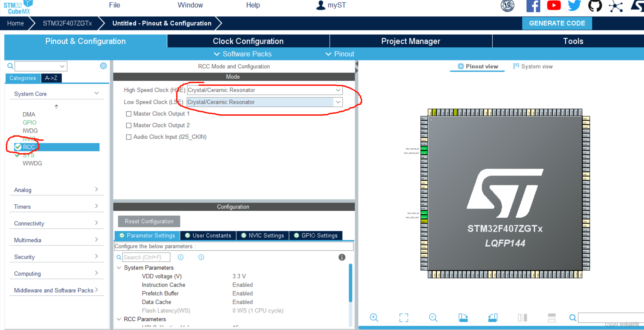Click the GENERATE CODE button
This screenshot has height=330, width=644.
[x=557, y=23]
